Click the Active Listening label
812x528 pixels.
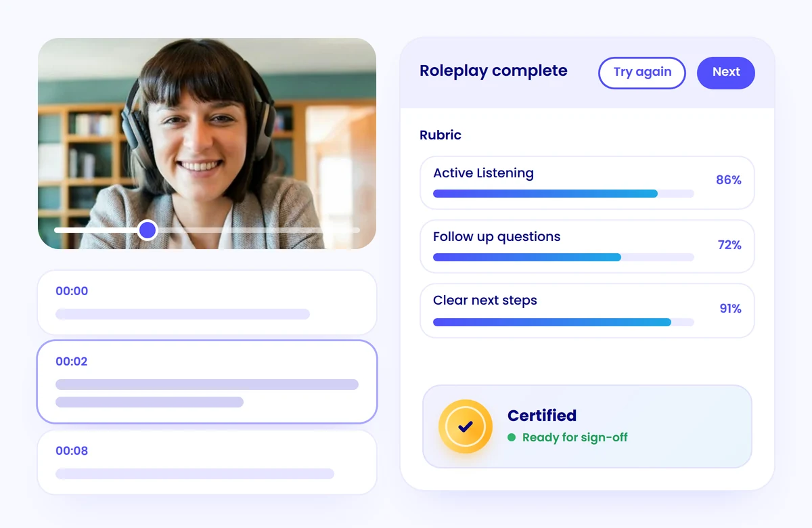coord(483,173)
